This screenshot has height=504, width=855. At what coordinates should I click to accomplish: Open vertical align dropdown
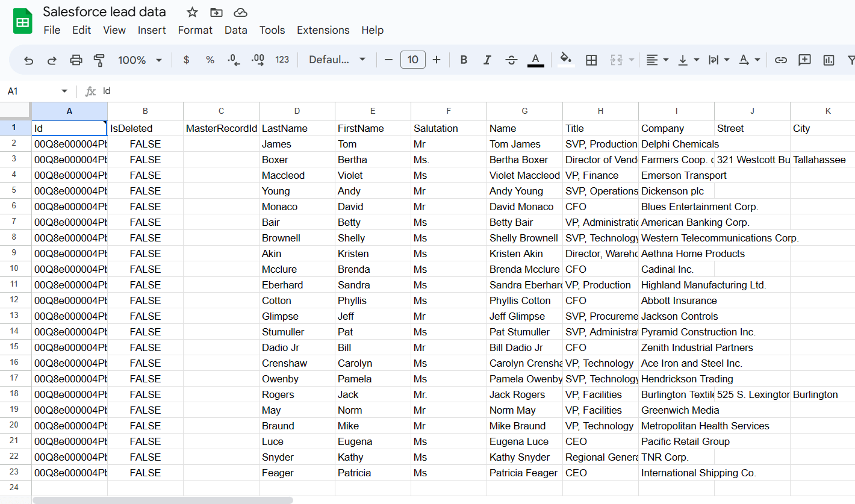[688, 60]
